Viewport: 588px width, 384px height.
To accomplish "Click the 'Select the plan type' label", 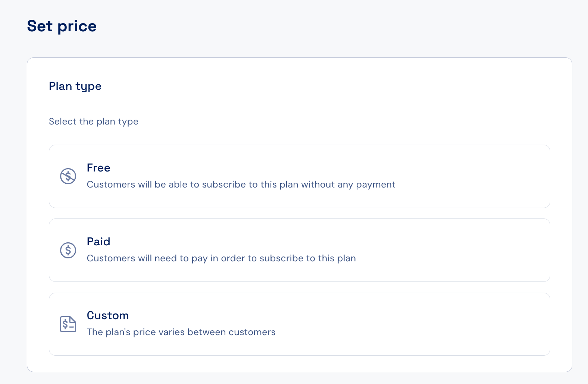I will point(94,122).
